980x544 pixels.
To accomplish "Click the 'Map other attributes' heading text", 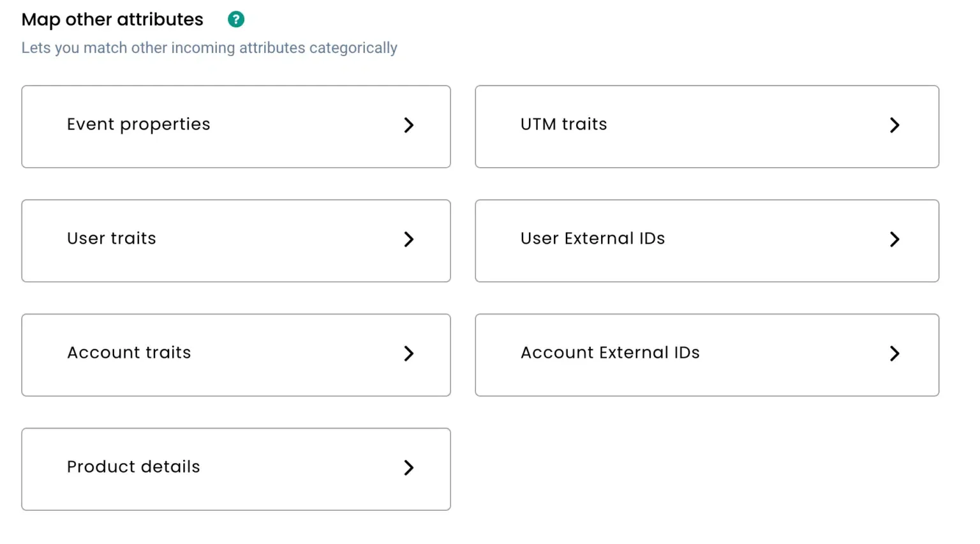I will 112,20.
